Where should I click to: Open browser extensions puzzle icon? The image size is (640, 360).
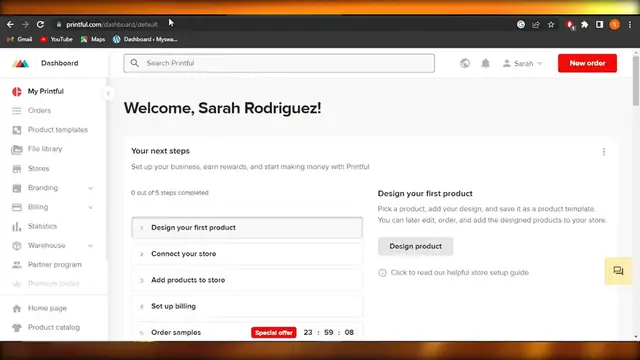(x=584, y=24)
